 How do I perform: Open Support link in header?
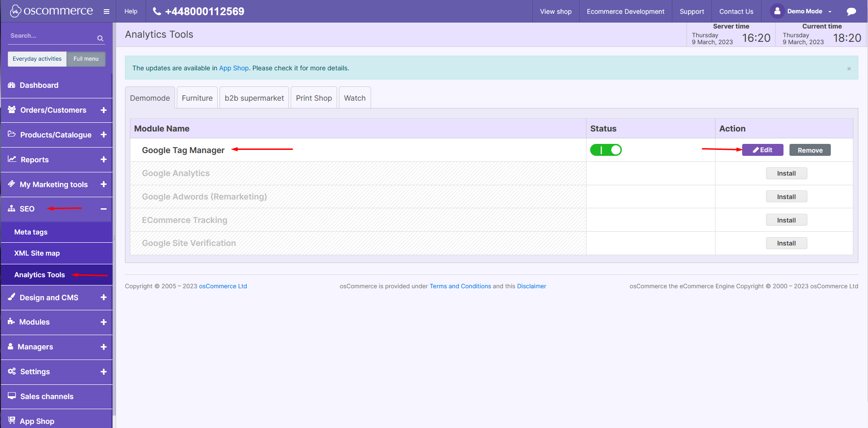[x=692, y=11]
